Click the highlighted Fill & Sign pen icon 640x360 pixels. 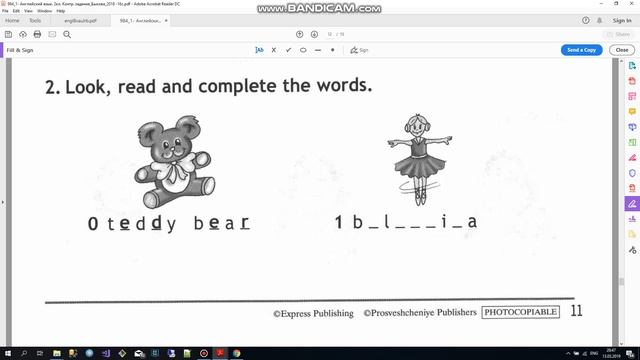tap(632, 204)
